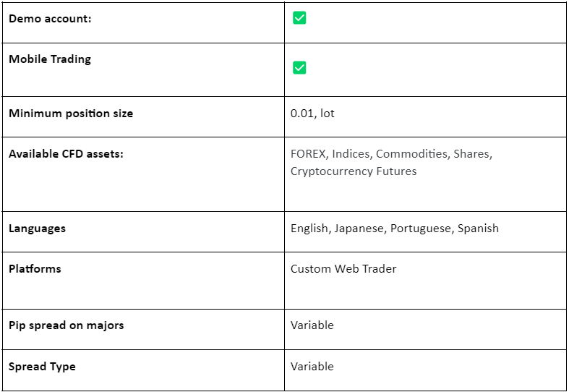Click the 'English, Japanese, Portuguese, Spanish' value
Screen dimensions: 569x392
coord(395,229)
